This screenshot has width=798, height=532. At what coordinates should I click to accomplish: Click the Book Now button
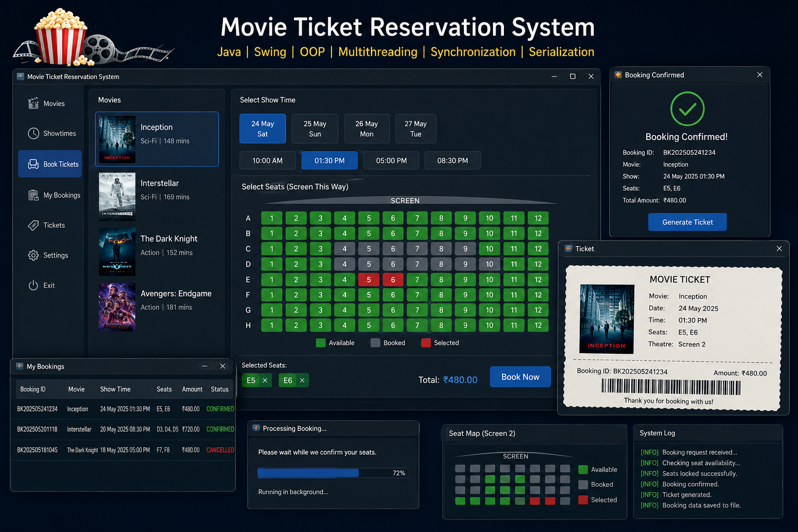click(520, 377)
